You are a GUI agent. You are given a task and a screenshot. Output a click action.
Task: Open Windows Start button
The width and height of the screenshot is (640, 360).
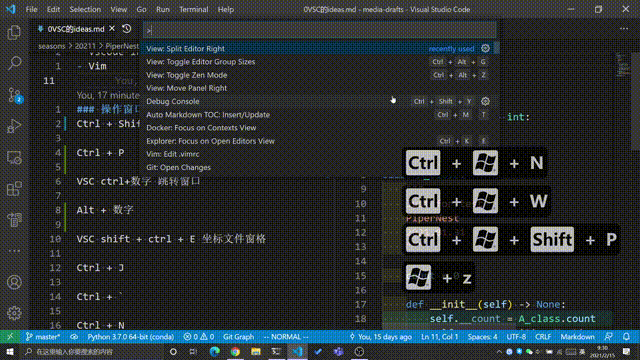pyautogui.click(x=10, y=351)
